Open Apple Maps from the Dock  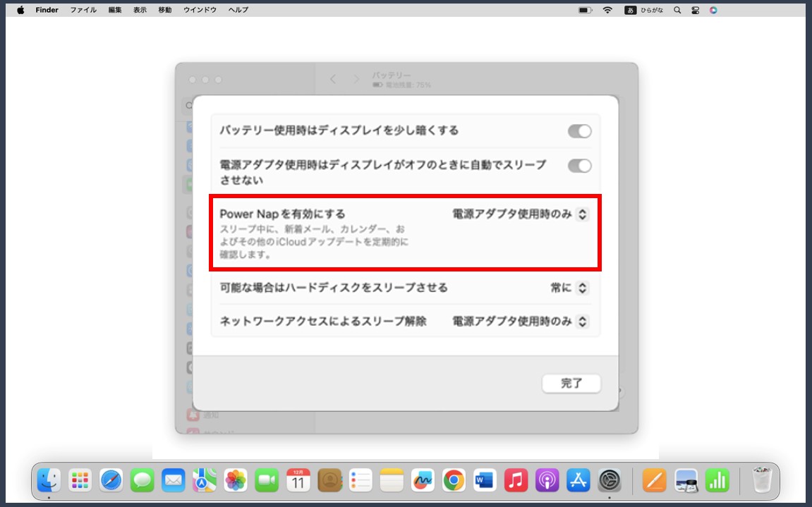pyautogui.click(x=205, y=481)
